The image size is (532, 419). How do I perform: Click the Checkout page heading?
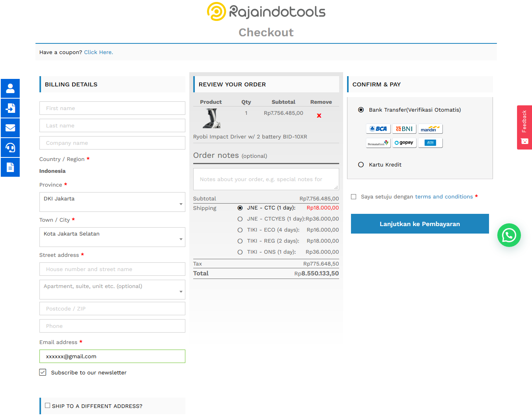coord(266,32)
